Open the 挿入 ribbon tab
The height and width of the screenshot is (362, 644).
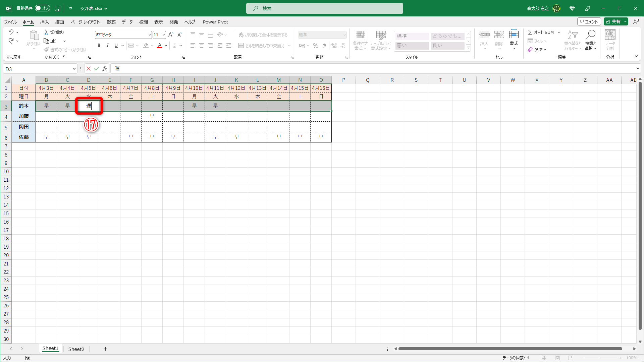tap(44, 22)
